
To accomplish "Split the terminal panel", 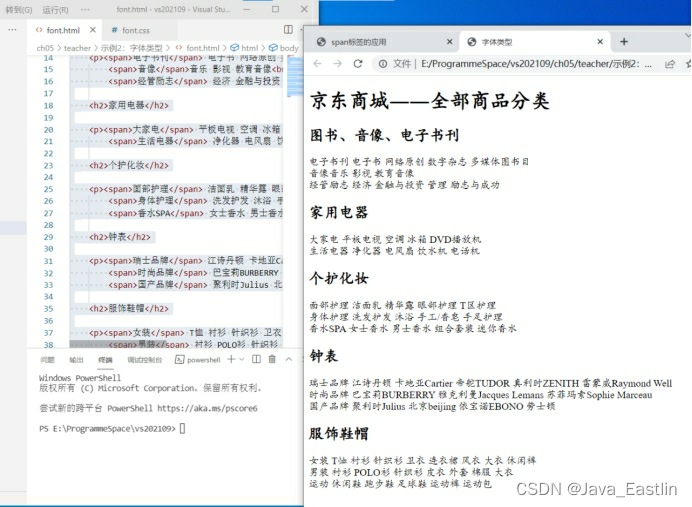I will click(256, 359).
